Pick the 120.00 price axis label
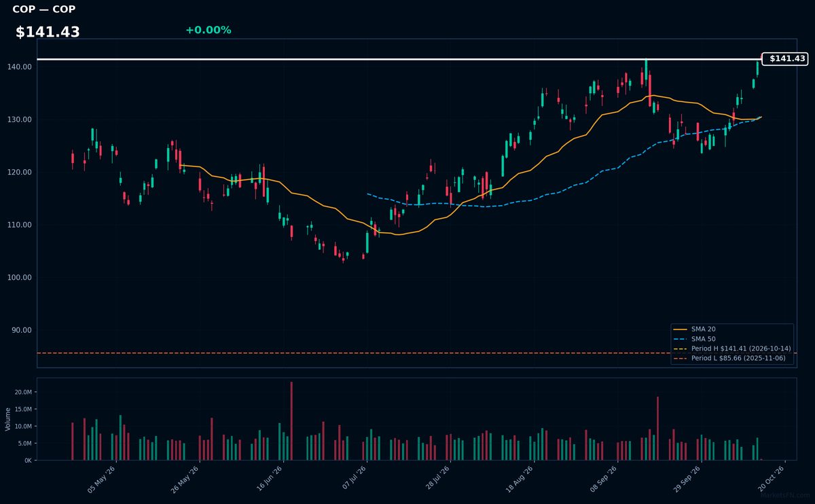This screenshot has width=815, height=504. point(20,172)
